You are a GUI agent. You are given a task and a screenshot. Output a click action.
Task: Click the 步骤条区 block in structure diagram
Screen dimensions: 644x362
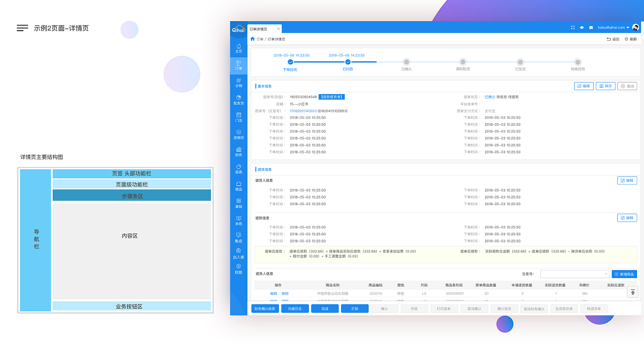pyautogui.click(x=132, y=196)
